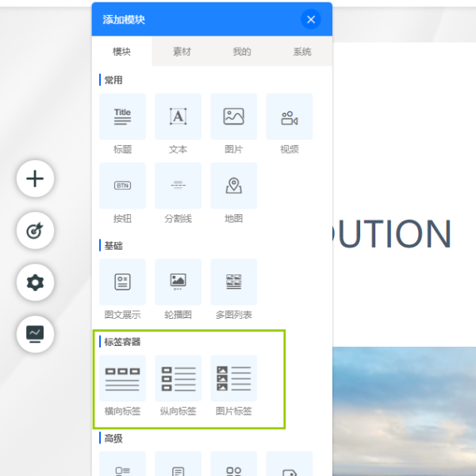Image resolution: width=476 pixels, height=476 pixels.
Task: Switch to the 素材 tab
Action: (x=182, y=52)
